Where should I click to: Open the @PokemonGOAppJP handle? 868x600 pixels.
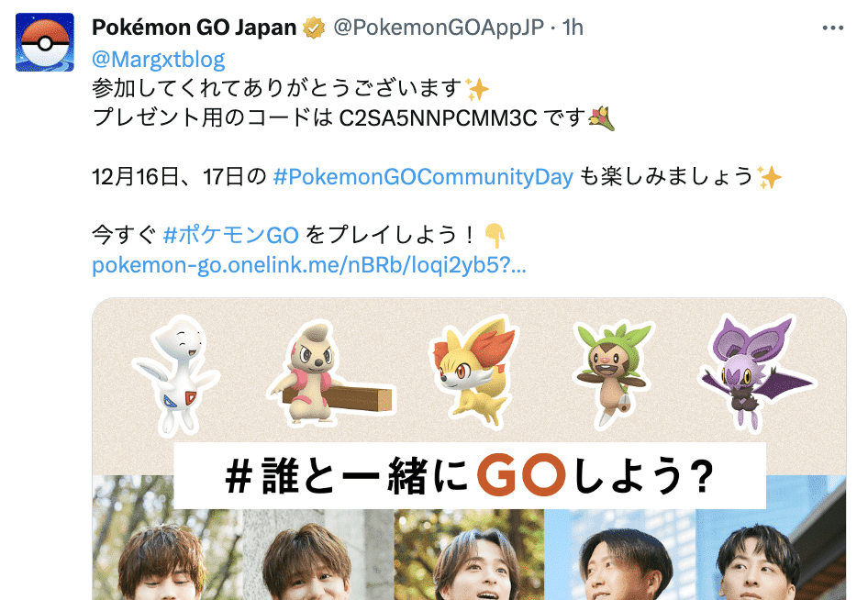click(439, 28)
